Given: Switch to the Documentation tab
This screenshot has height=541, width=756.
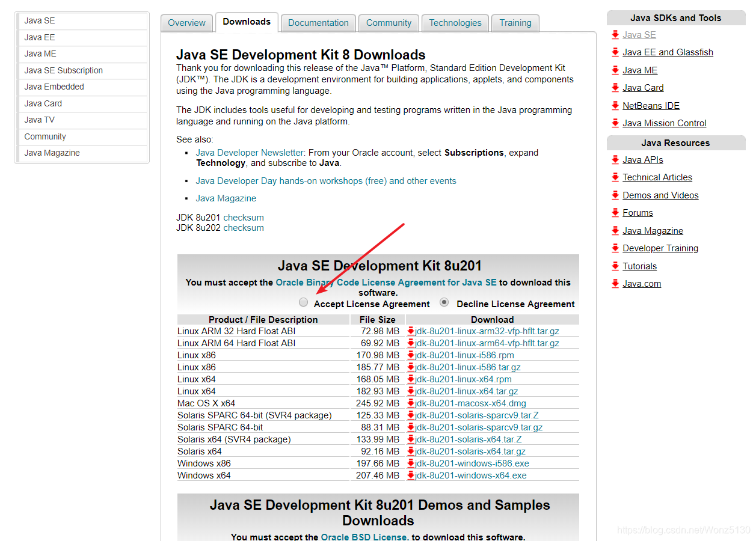Looking at the screenshot, I should 318,22.
